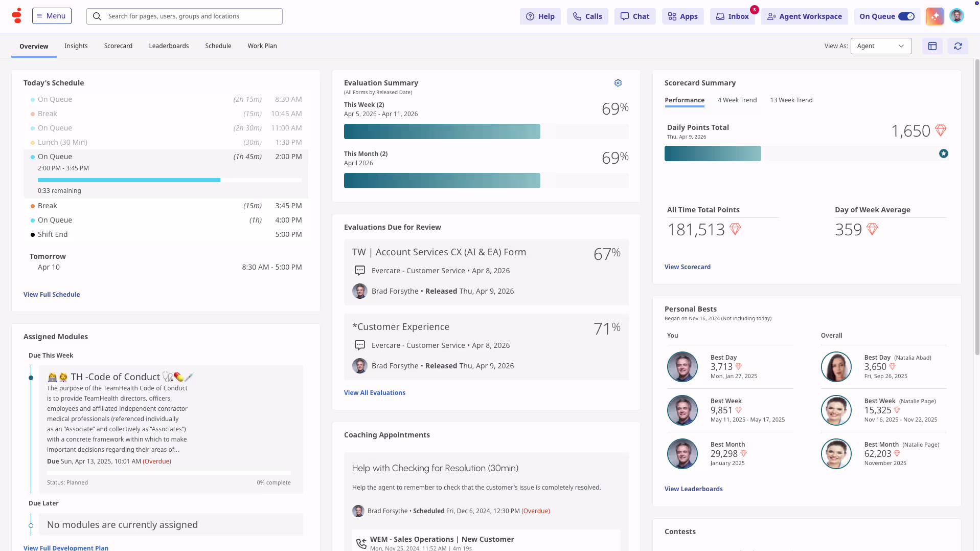Open the AI copilot sparkle icon
Screen dimensions: 980x551
pos(935,16)
